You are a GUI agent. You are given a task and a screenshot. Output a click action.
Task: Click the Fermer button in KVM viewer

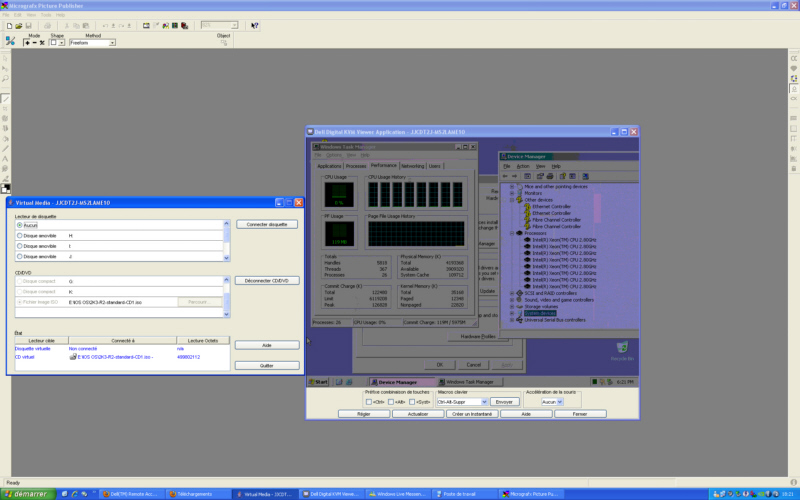(x=580, y=414)
